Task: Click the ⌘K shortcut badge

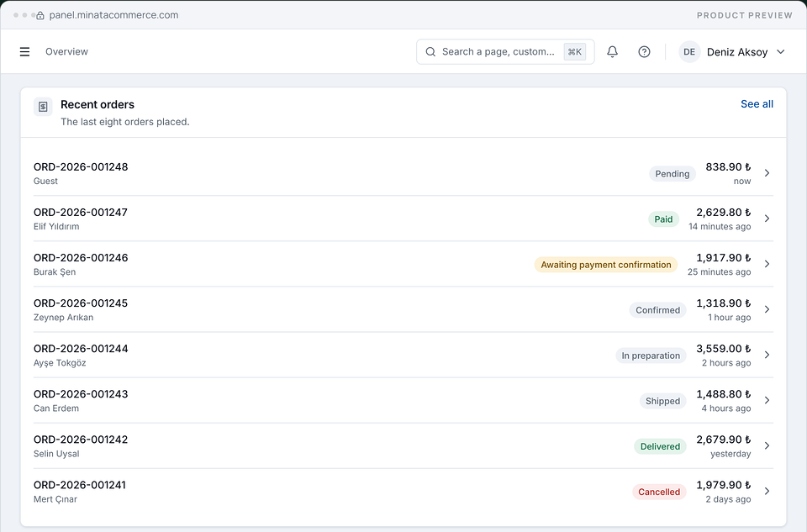Action: coord(574,51)
